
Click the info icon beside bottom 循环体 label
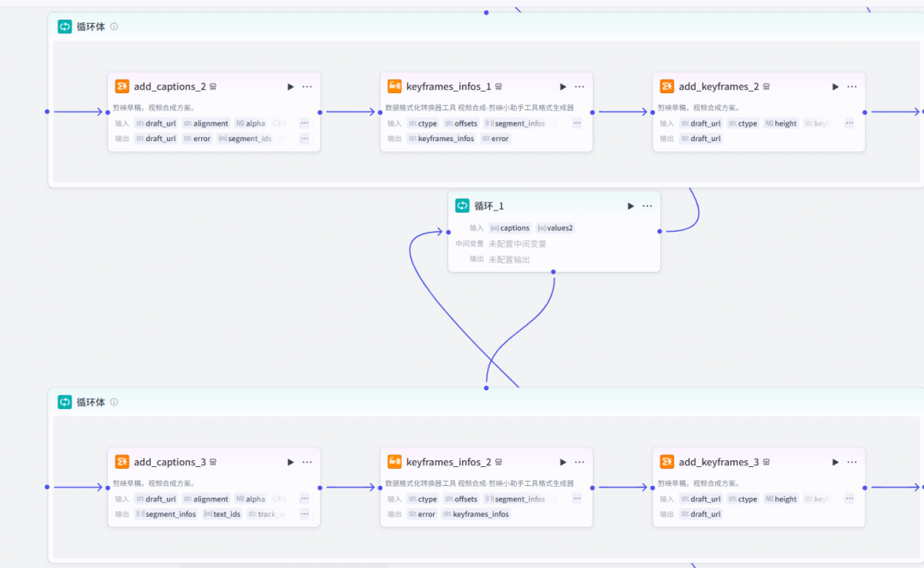(x=115, y=401)
